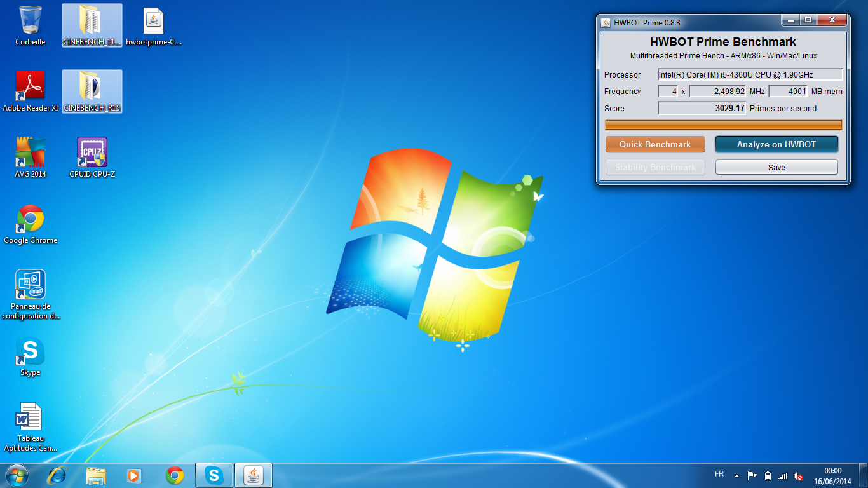Image resolution: width=868 pixels, height=488 pixels.
Task: Click the memory field showing 4001
Action: pyautogui.click(x=788, y=91)
